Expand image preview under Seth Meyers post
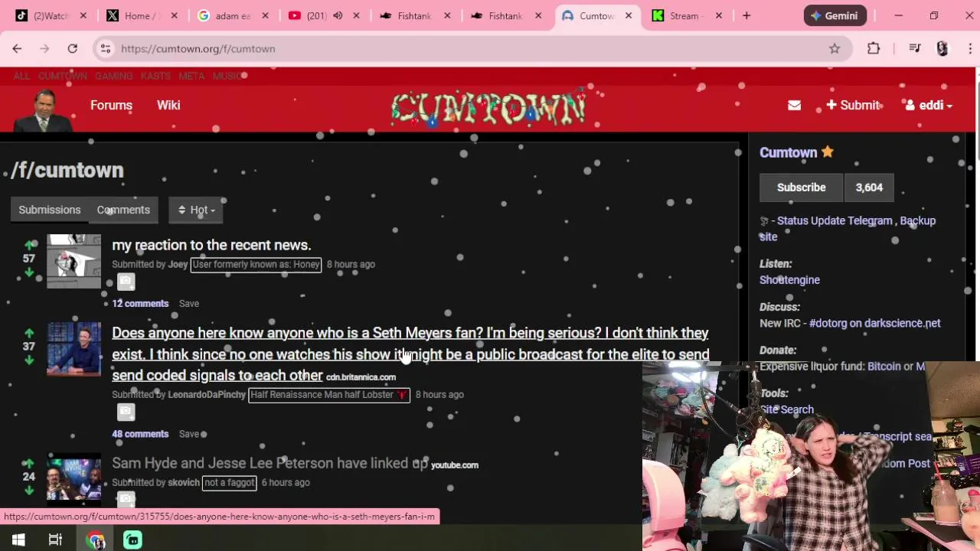The height and width of the screenshot is (551, 980). pyautogui.click(x=126, y=412)
